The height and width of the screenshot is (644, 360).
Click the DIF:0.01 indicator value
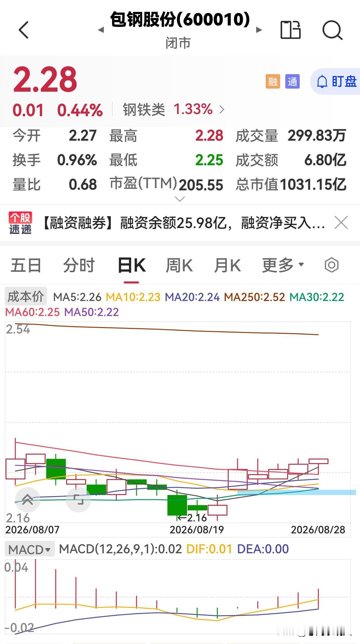[209, 549]
